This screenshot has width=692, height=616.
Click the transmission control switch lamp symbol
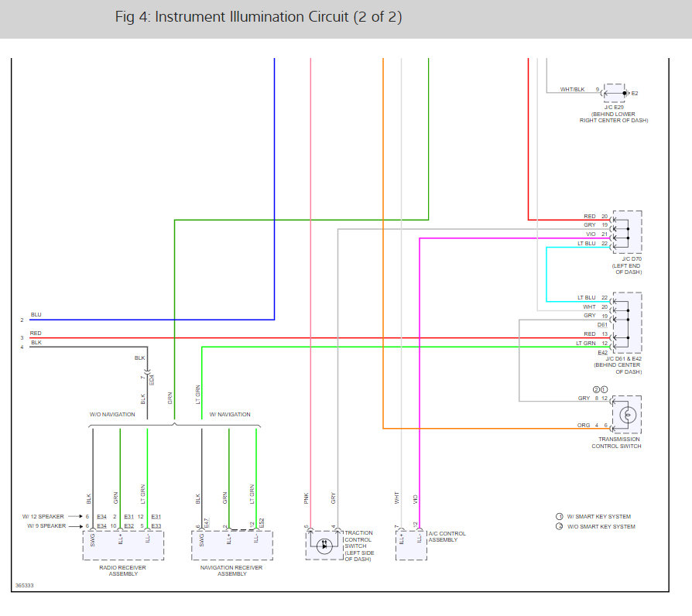click(628, 415)
